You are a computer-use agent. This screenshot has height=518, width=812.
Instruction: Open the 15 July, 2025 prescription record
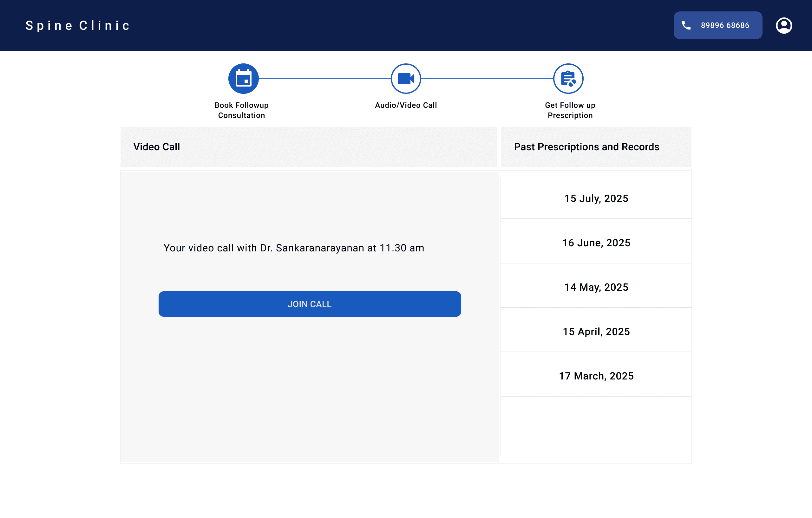coord(596,198)
